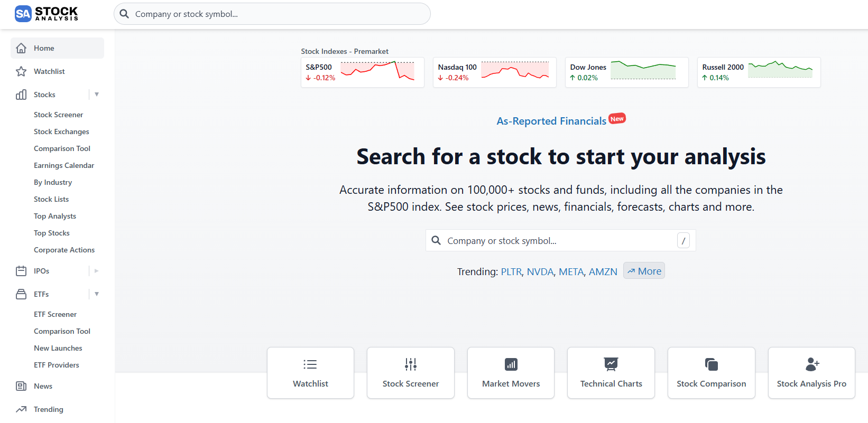Click the ETFs briefcase icon
This screenshot has width=868, height=423.
tap(21, 294)
